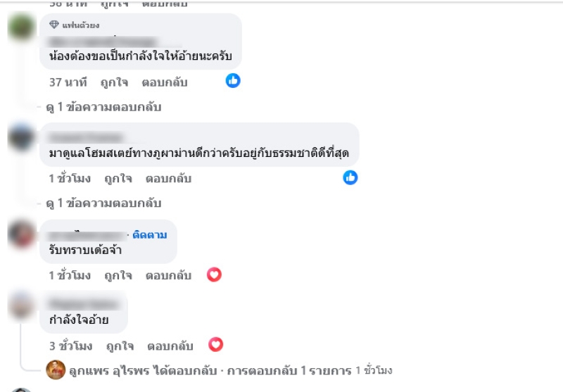Click the like reaction on the homestay comment
This screenshot has width=563, height=392.
click(350, 177)
